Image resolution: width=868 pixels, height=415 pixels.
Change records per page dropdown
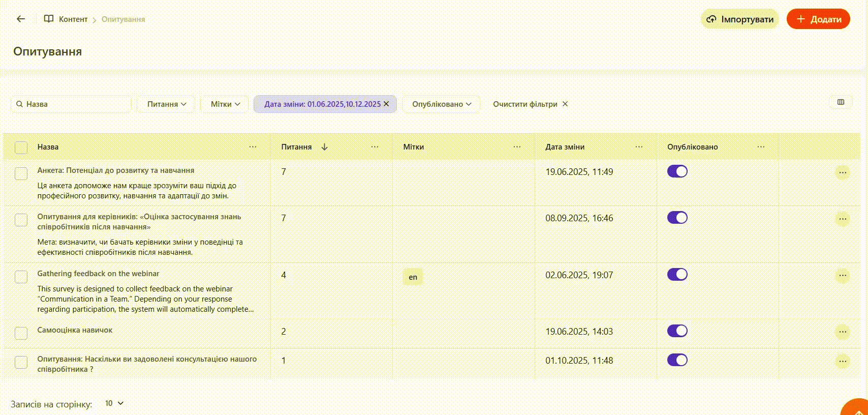coord(114,403)
